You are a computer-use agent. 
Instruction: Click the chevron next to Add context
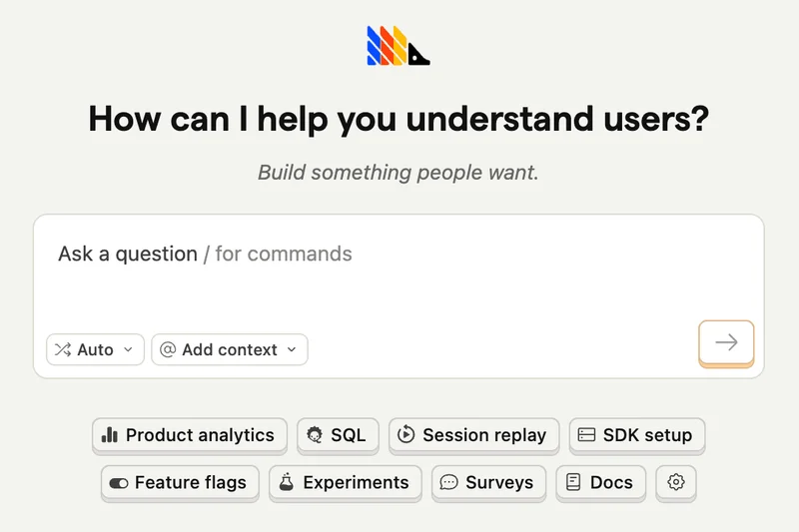click(x=292, y=349)
